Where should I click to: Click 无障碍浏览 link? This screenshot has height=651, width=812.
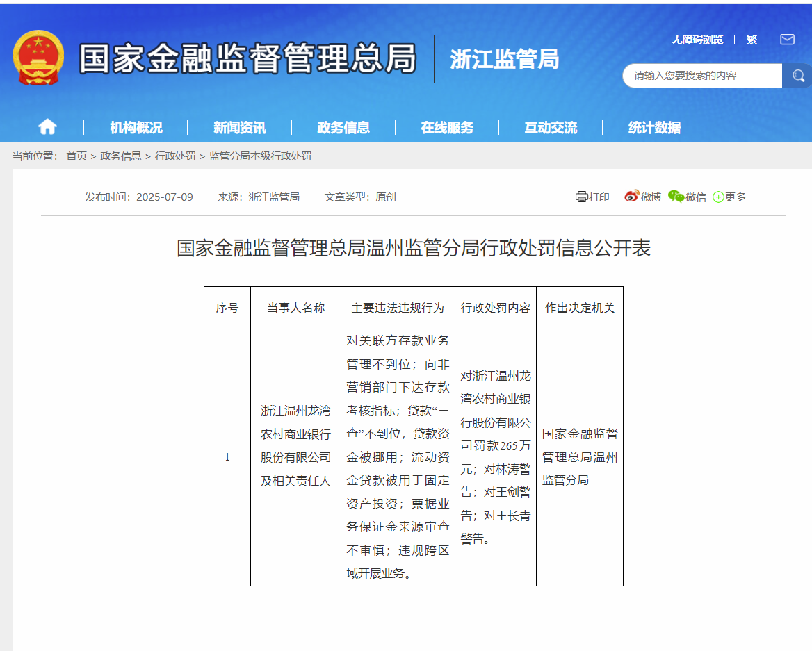(x=697, y=40)
